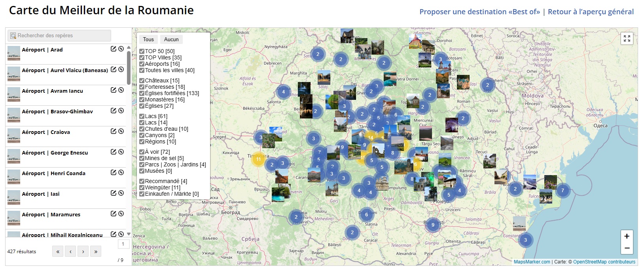The width and height of the screenshot is (644, 273).
Task: Click the edit icon for Aéroport Iasi
Action: 114,193
